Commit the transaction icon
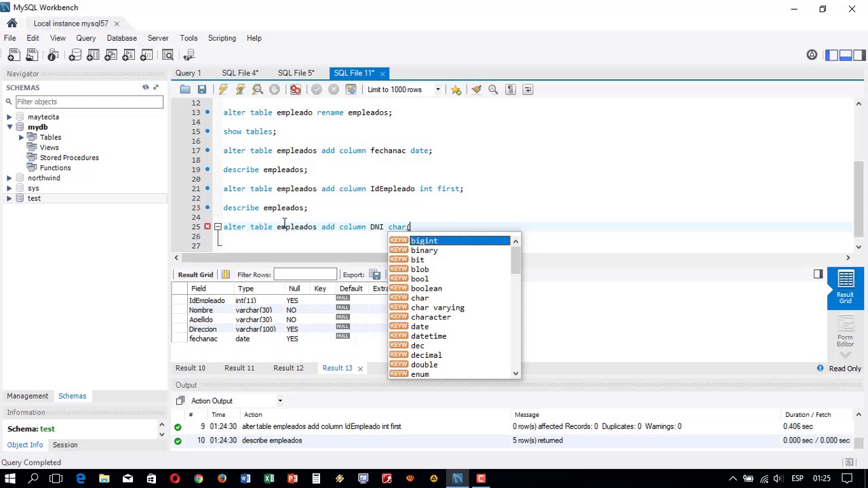 pyautogui.click(x=317, y=89)
